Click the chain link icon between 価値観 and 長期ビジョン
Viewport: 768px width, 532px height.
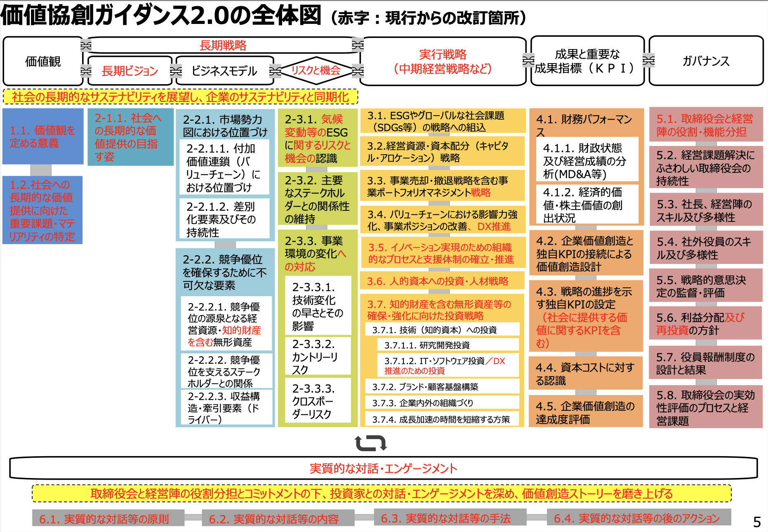click(x=85, y=70)
